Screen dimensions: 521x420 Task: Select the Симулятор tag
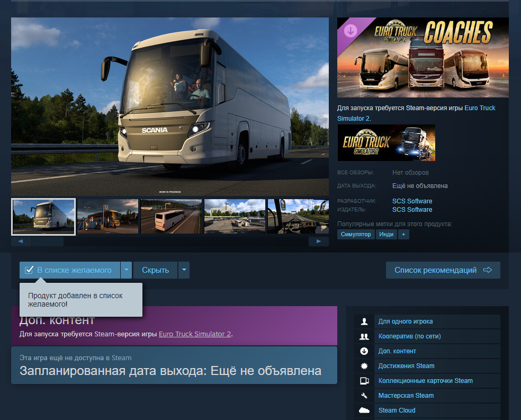356,234
